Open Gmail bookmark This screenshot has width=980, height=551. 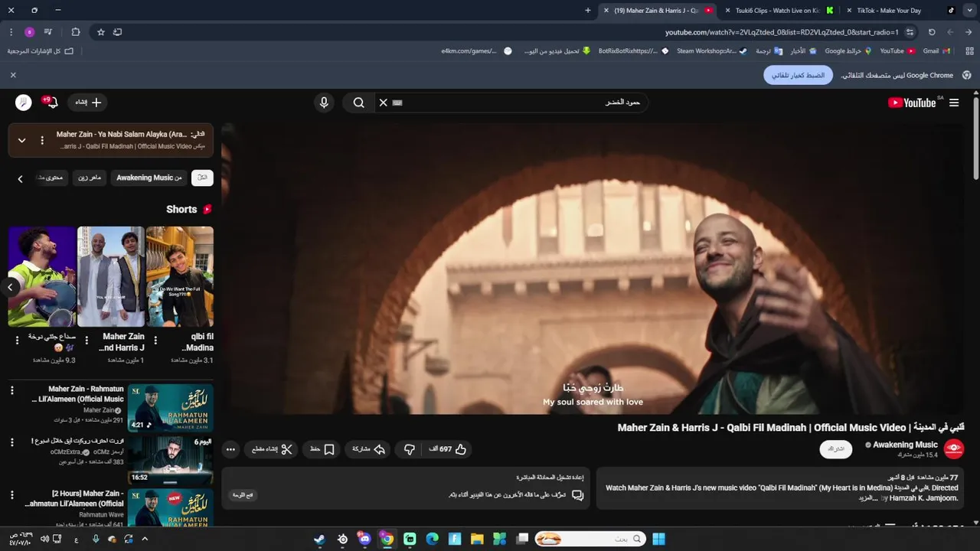[936, 51]
